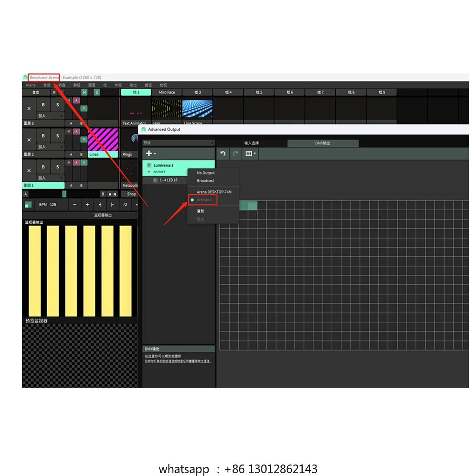Open the grid layout dropdown in Advanced Output

tap(250, 154)
